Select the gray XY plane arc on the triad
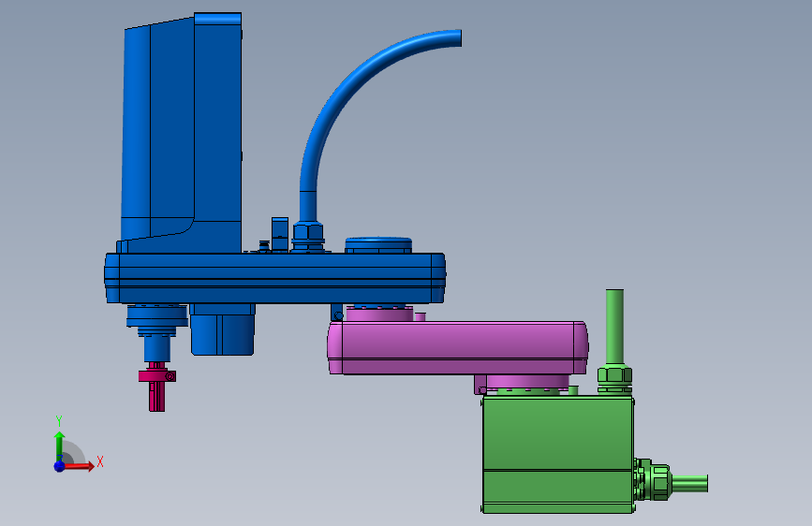Screen dimensions: 812x526 point(74,454)
